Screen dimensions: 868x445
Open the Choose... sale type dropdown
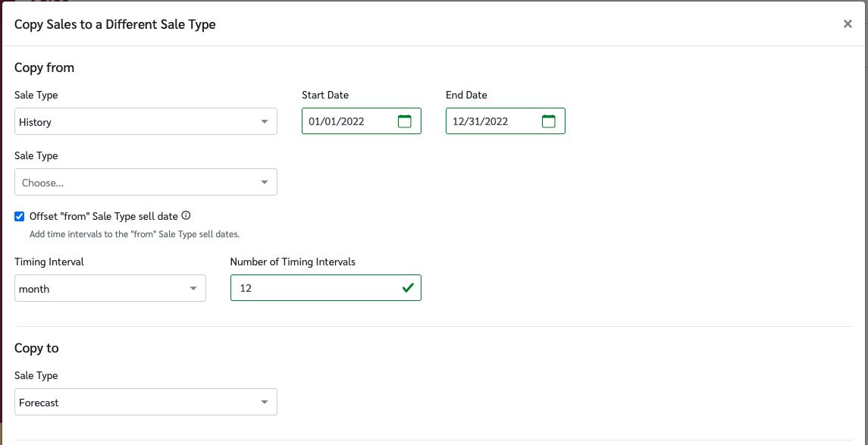click(x=136, y=182)
